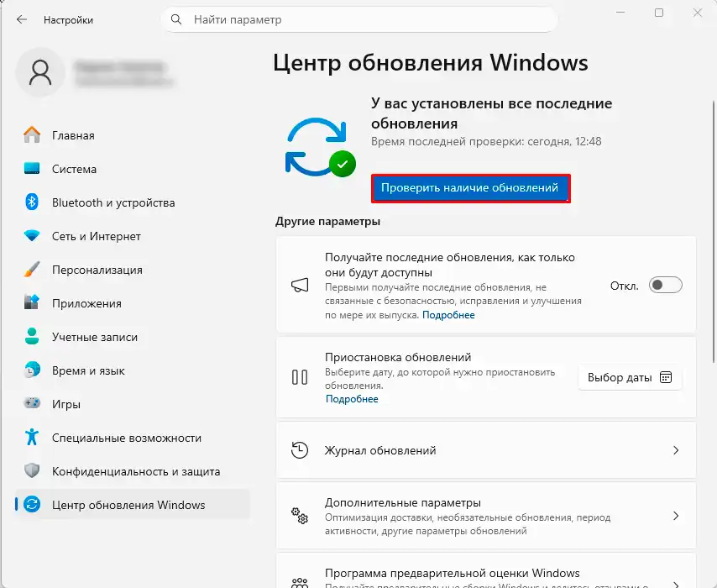
Task: Open Bluetooth и устройства section
Action: tap(133, 202)
